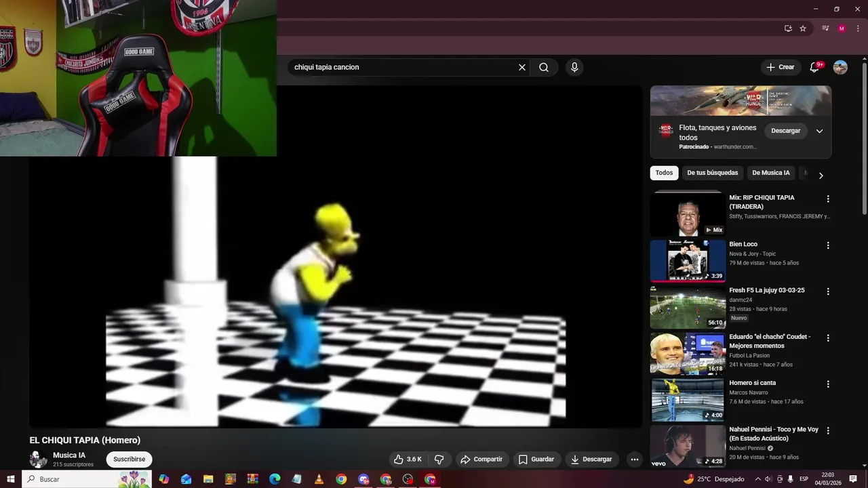Click Compartir to share the video
The width and height of the screenshot is (868, 488).
coord(481,460)
